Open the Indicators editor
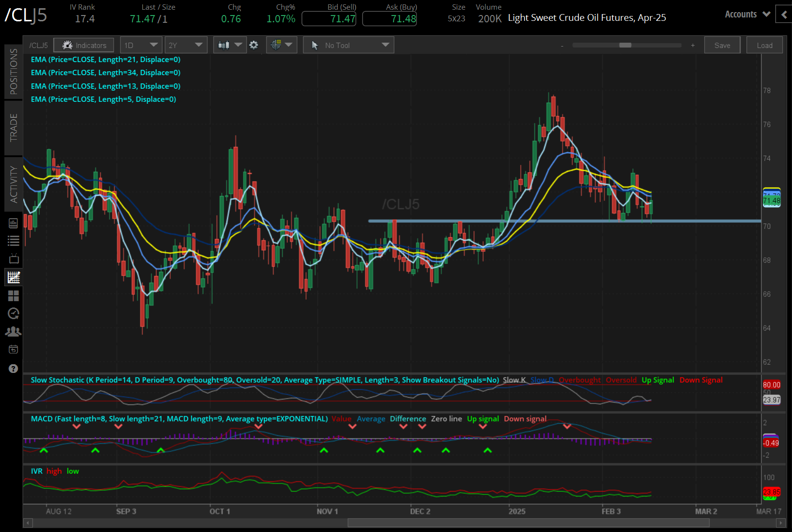 [x=83, y=45]
